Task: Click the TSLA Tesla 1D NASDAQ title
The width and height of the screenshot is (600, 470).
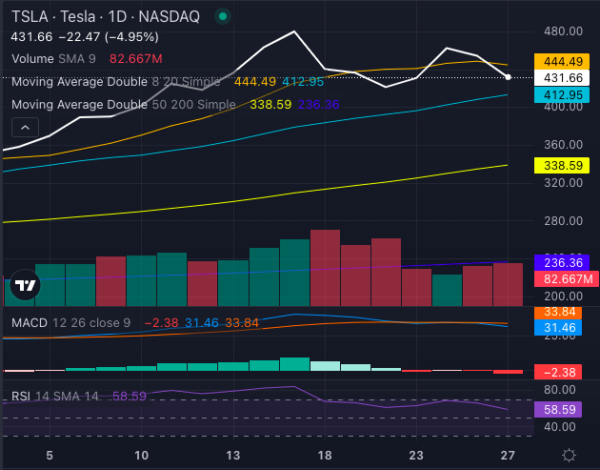Action: tap(106, 16)
